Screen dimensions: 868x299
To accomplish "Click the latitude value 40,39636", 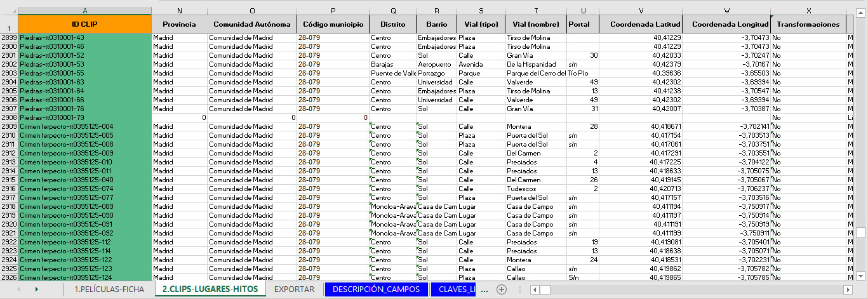I will pos(641,73).
